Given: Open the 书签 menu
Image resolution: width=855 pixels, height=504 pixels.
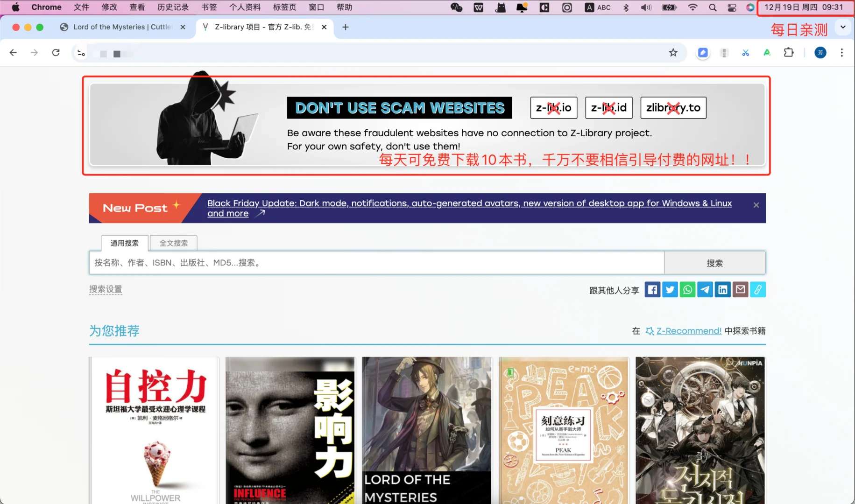Looking at the screenshot, I should 209,7.
